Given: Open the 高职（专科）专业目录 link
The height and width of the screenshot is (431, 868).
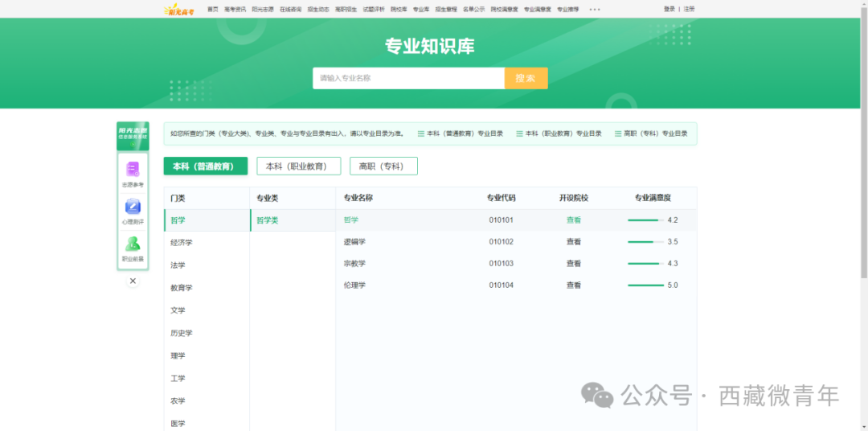Looking at the screenshot, I should click(x=651, y=133).
